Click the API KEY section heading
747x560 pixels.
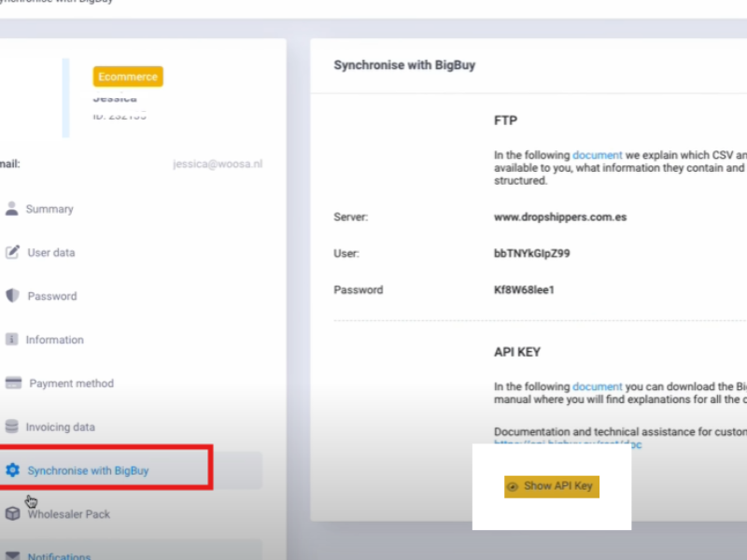(517, 352)
